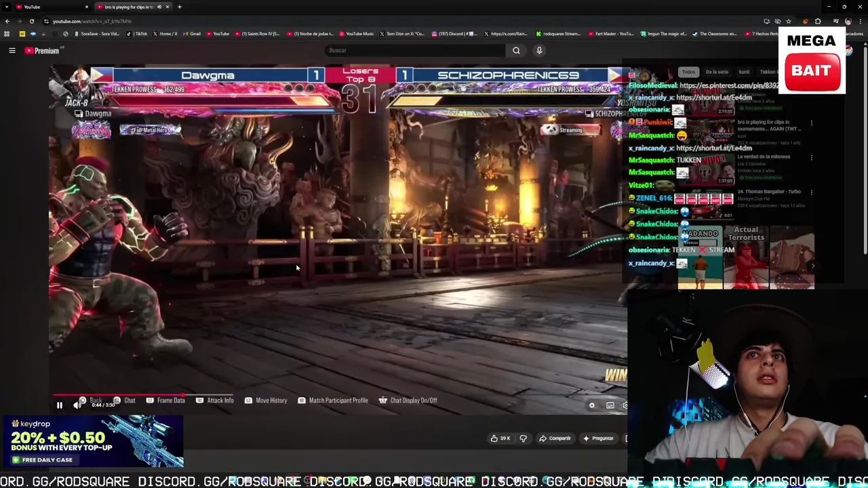Open the browser apps grid shortcut
The width and height of the screenshot is (868, 488).
coord(7,34)
